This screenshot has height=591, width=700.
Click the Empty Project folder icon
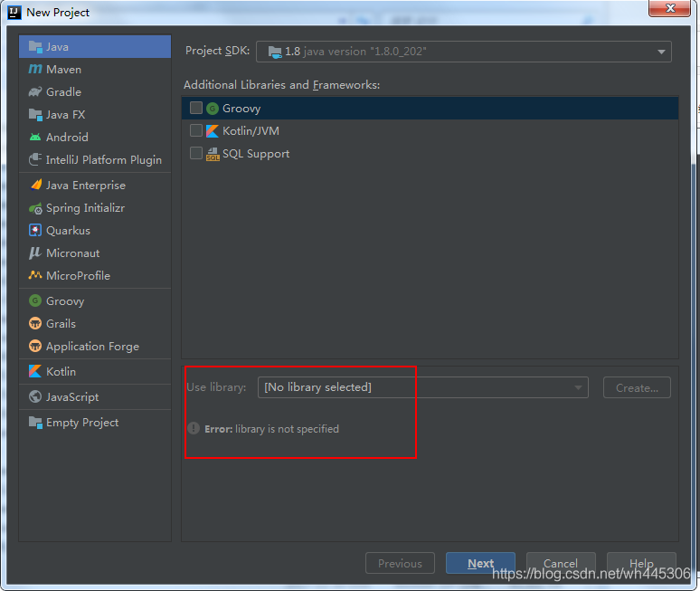click(35, 422)
